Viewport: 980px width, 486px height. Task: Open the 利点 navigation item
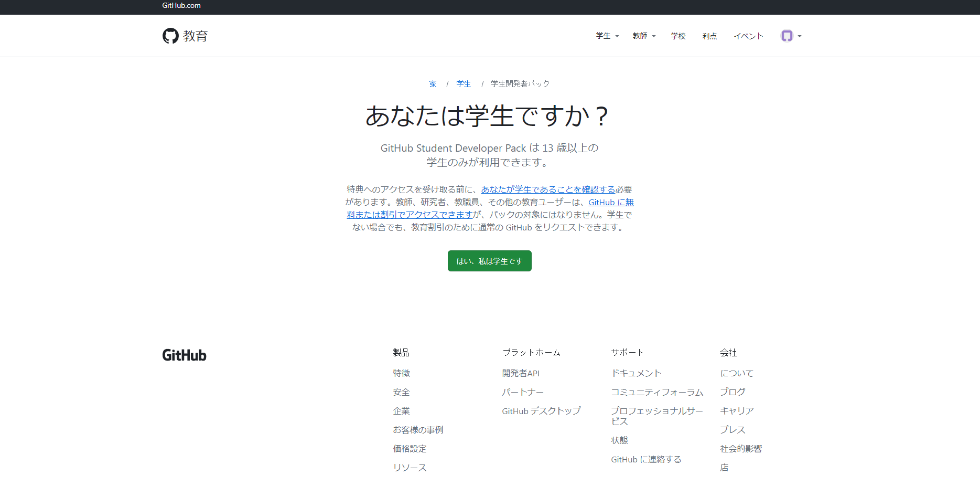709,36
